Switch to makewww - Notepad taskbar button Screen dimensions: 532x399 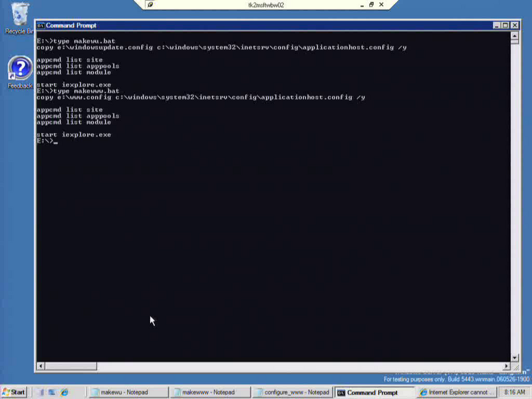(x=211, y=392)
